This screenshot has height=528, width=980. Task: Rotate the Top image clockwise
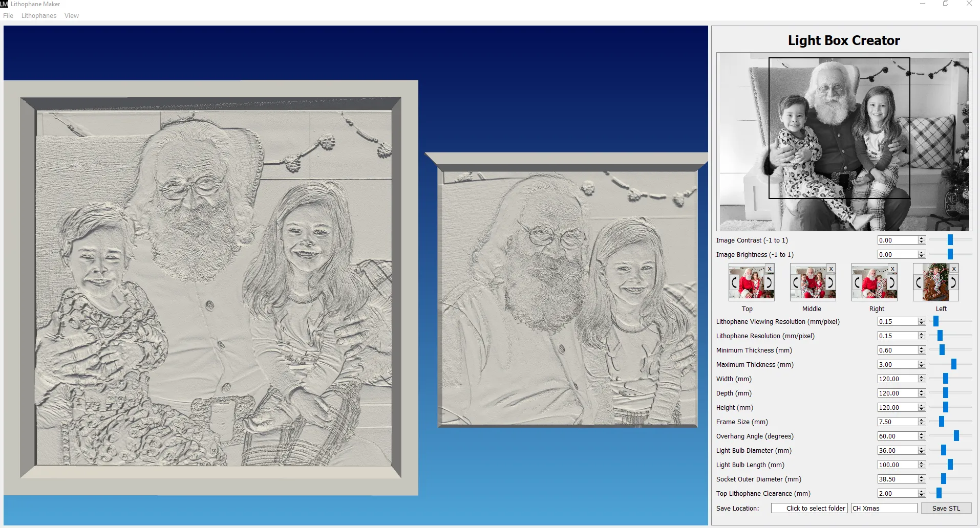click(x=768, y=282)
